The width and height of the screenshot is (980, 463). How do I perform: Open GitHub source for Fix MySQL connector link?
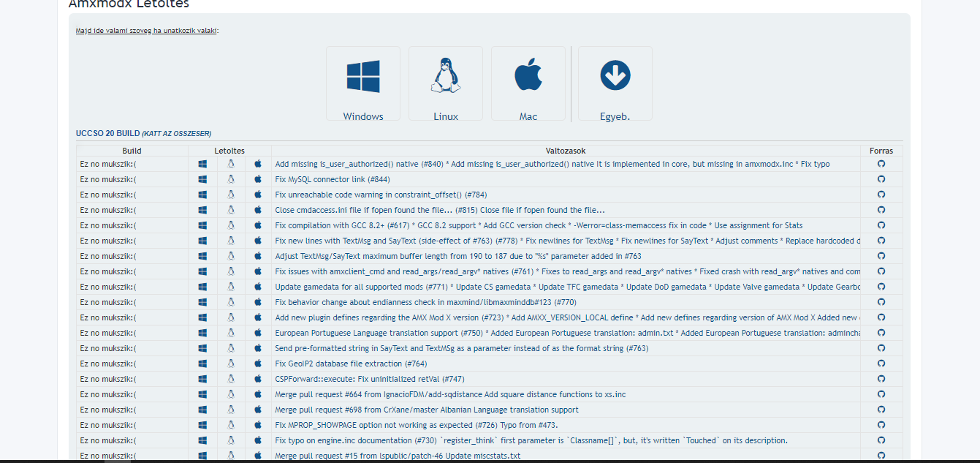click(x=881, y=179)
